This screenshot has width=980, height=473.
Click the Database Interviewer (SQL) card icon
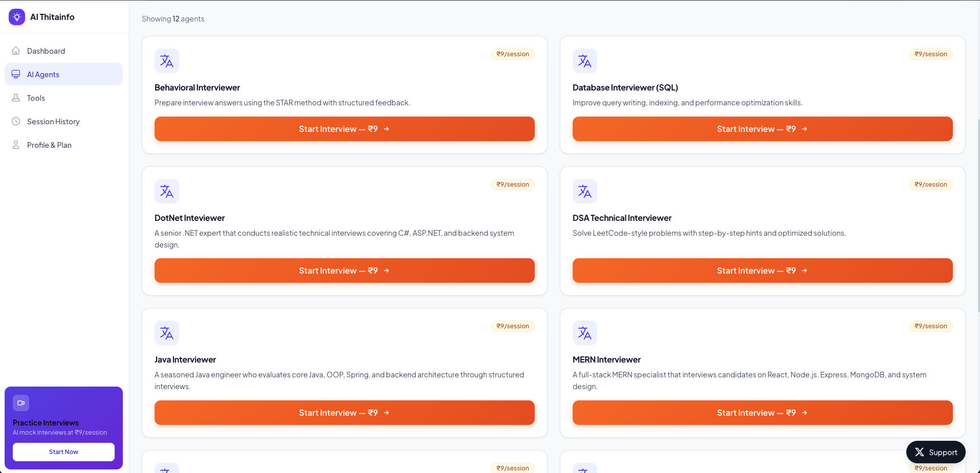pyautogui.click(x=585, y=61)
